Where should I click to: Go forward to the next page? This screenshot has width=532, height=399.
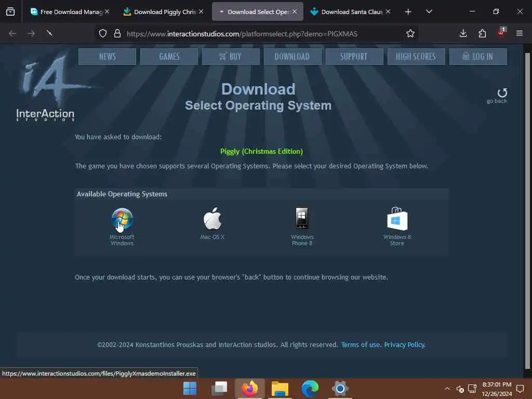click(31, 33)
